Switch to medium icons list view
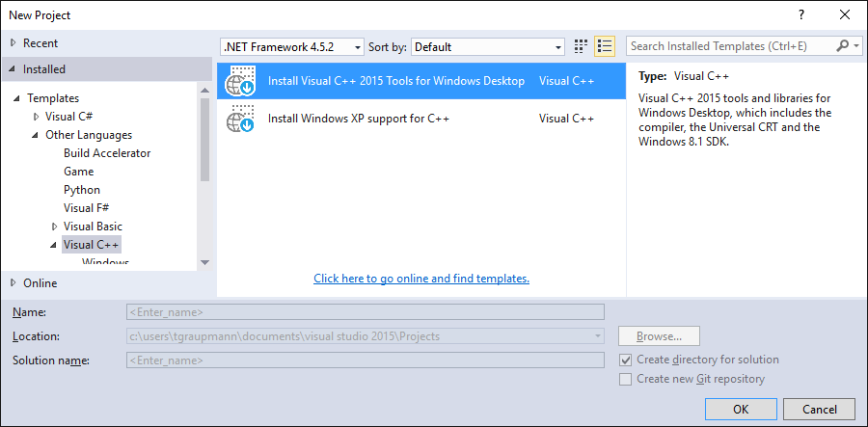Viewport: 868px width, 427px height. pyautogui.click(x=605, y=46)
